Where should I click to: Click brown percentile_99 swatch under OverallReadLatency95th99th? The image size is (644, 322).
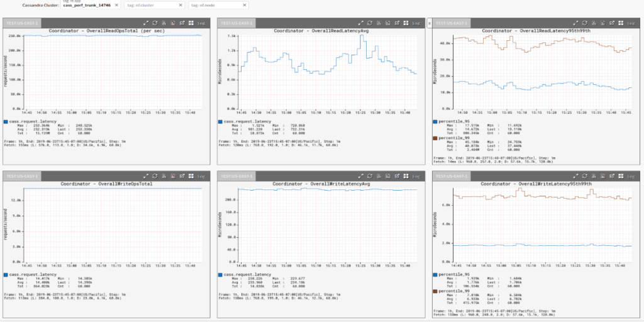[435, 138]
